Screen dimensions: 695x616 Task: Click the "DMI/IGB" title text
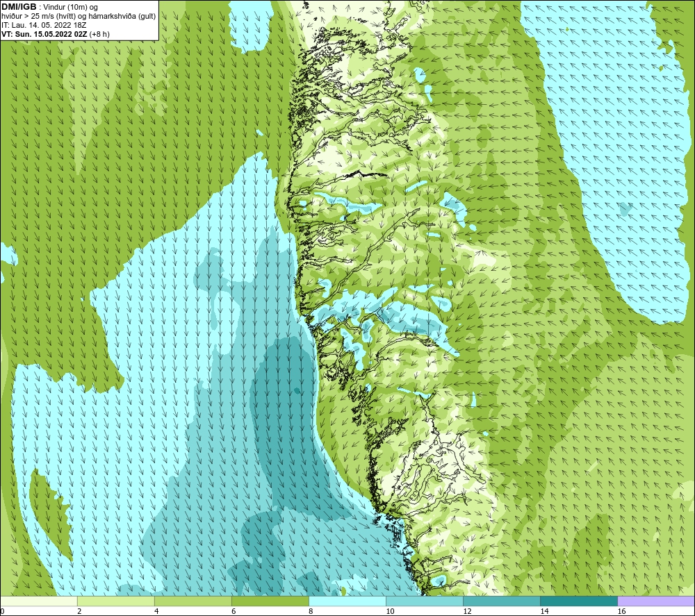(x=19, y=7)
